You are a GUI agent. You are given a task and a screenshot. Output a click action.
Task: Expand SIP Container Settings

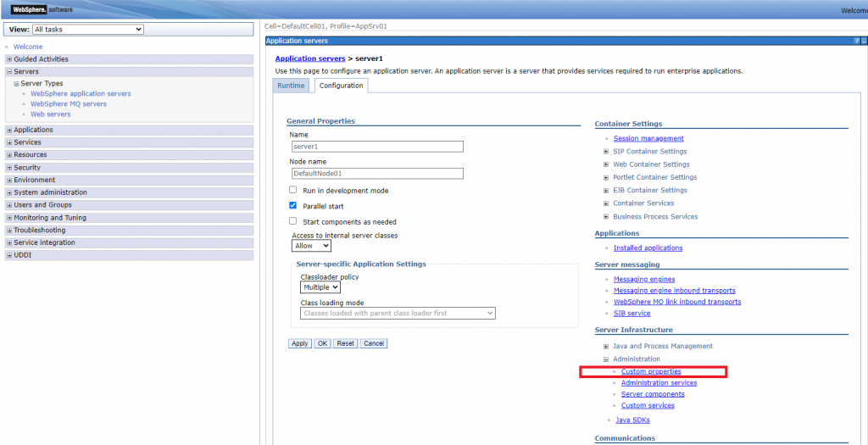tap(607, 151)
